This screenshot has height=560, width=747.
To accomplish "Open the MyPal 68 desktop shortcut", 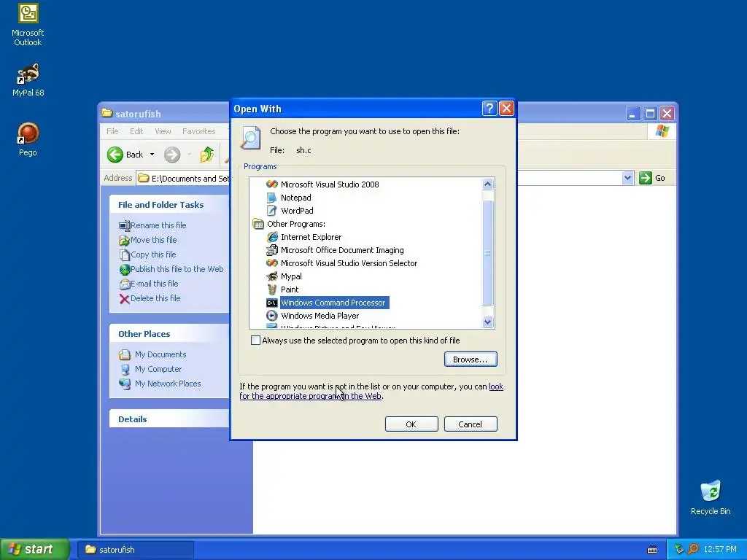I will pos(28,80).
